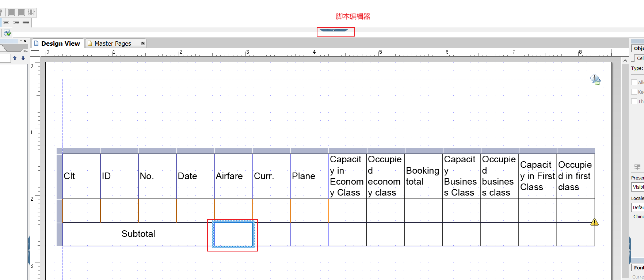Select the highlighted Airfare subtotal cell
The image size is (644, 280).
pyautogui.click(x=233, y=234)
